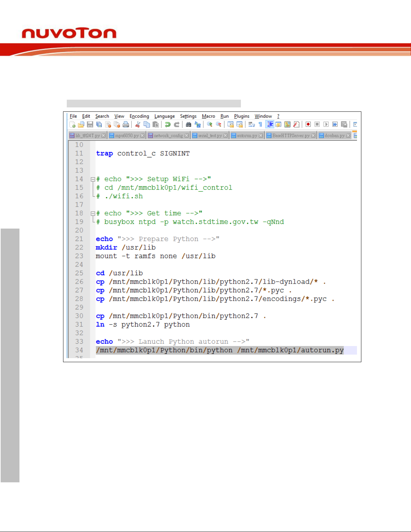
Task: Click highlighted autorun.py path on line 34
Action: tap(290, 350)
